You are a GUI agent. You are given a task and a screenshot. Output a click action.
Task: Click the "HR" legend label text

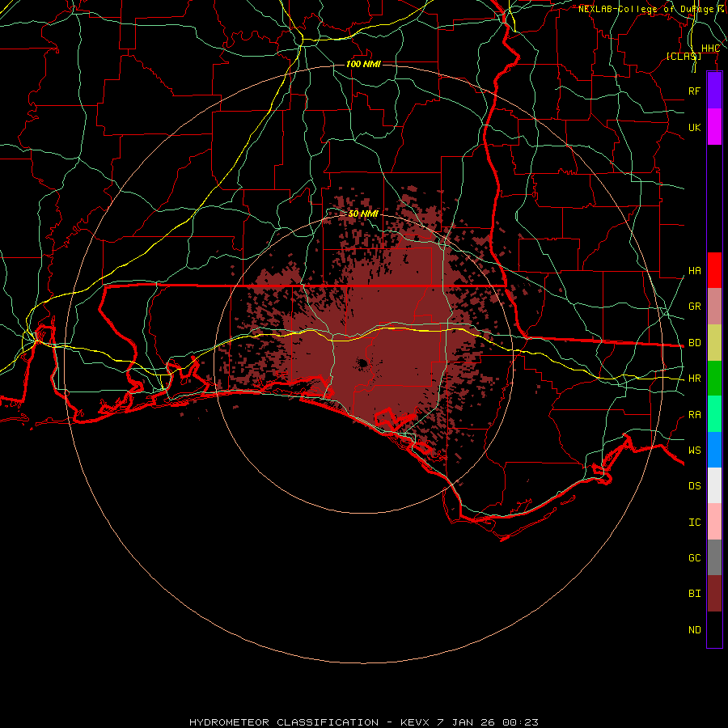(694, 379)
